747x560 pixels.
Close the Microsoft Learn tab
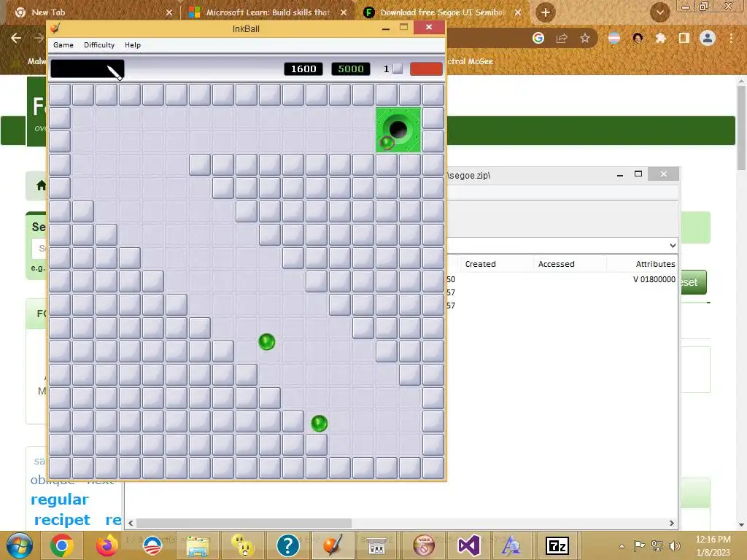click(344, 12)
